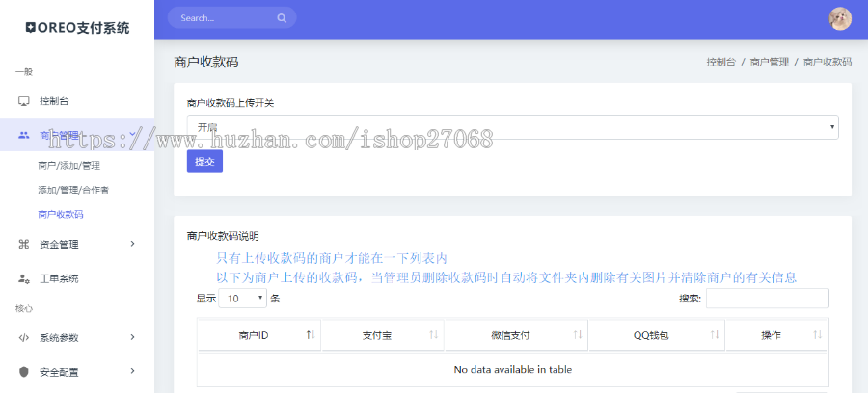The image size is (868, 393).
Task: Click the 系统参数 code icon
Action: point(23,338)
